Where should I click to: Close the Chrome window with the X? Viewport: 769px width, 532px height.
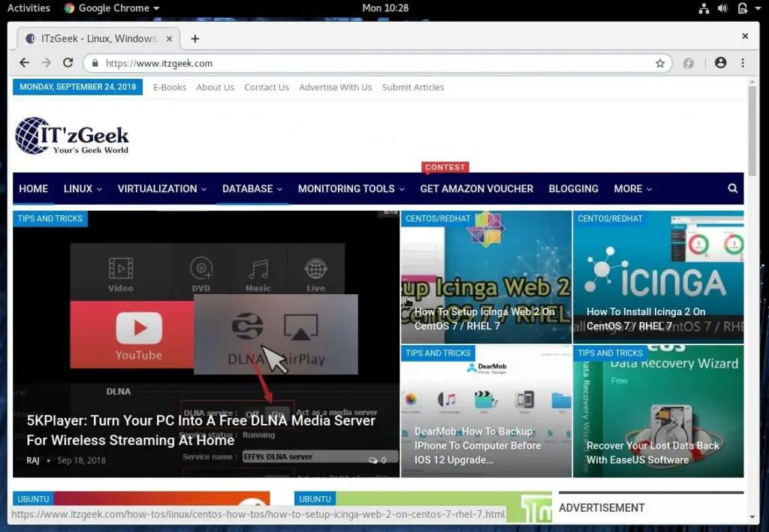pyautogui.click(x=745, y=36)
